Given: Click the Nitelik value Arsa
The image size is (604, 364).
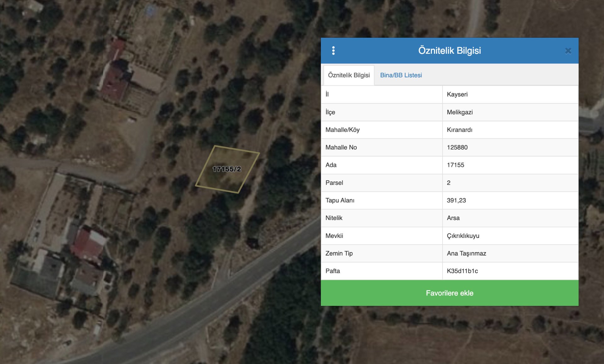Looking at the screenshot, I should point(453,218).
